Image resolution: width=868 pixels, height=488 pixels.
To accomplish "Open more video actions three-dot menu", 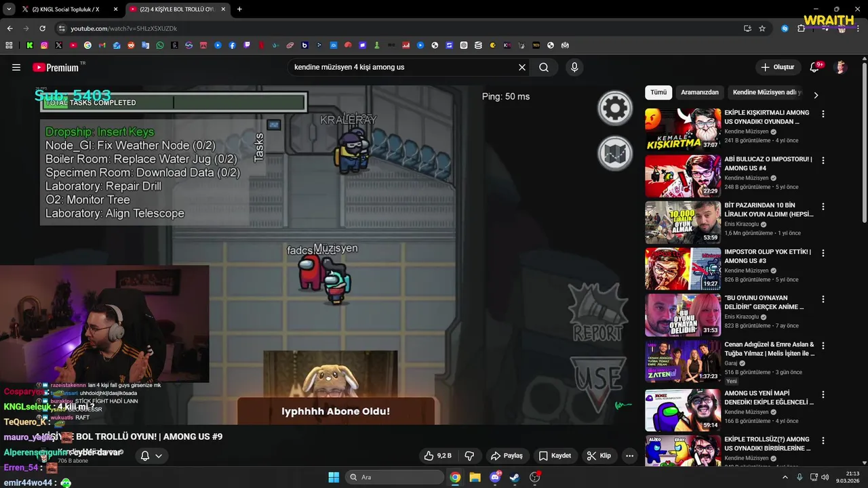I will (629, 455).
